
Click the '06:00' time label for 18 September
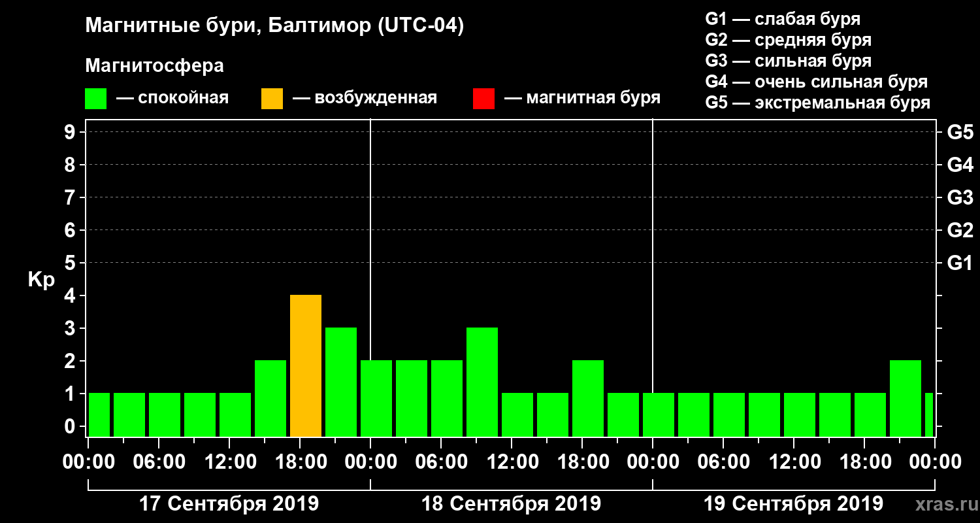point(441,462)
